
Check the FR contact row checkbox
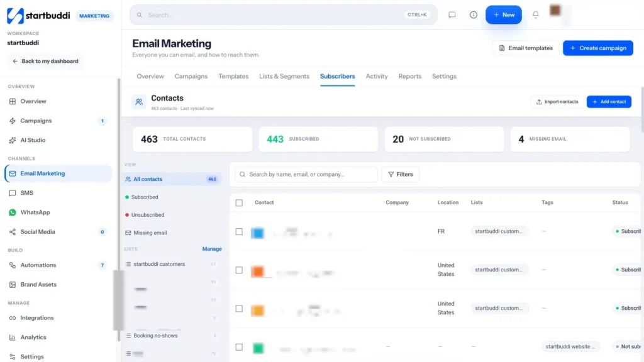point(239,232)
